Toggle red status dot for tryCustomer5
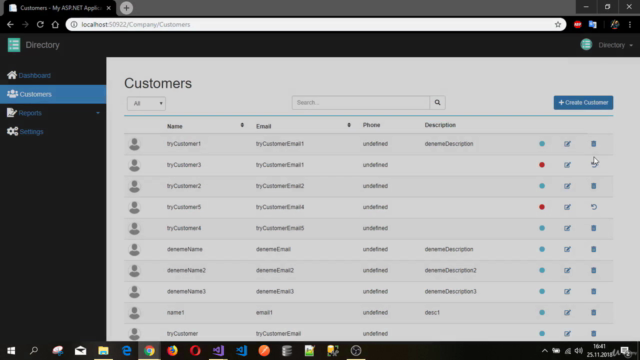This screenshot has height=360, width=640. [542, 207]
